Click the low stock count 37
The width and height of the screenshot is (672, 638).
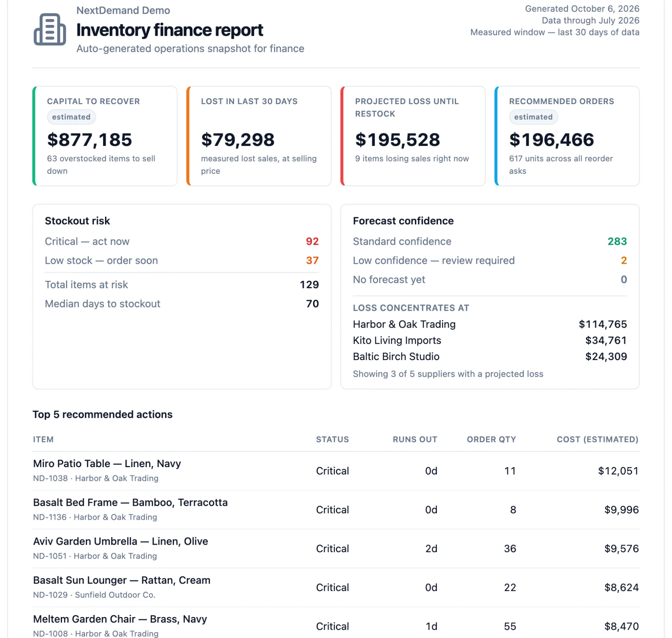312,260
